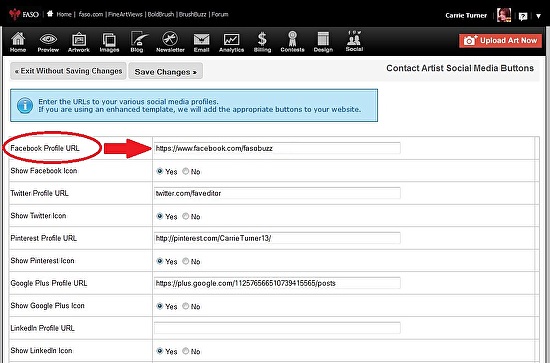Click the Carrie Turner user name
Screen dimensions: 550x363
pos(466,15)
